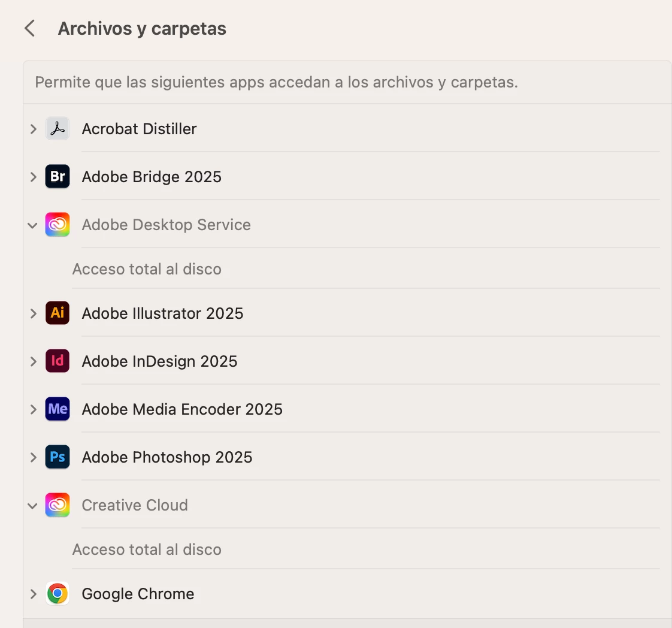Image resolution: width=672 pixels, height=628 pixels.
Task: Click the Google Chrome icon
Action: pos(57,594)
